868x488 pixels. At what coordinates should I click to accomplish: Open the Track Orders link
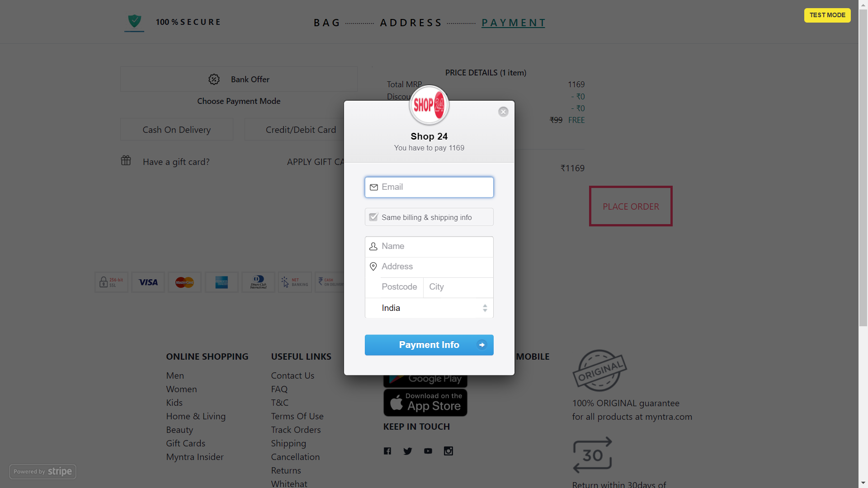(x=296, y=430)
